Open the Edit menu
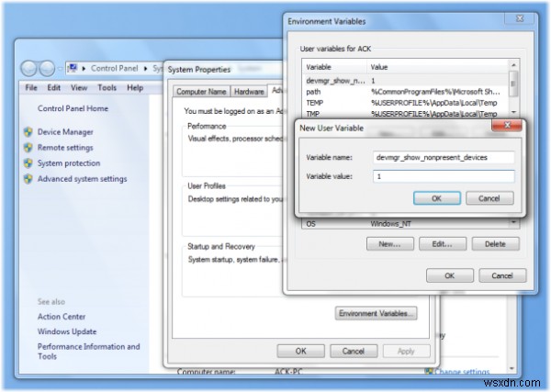Image resolution: width=551 pixels, height=392 pixels. coord(54,88)
